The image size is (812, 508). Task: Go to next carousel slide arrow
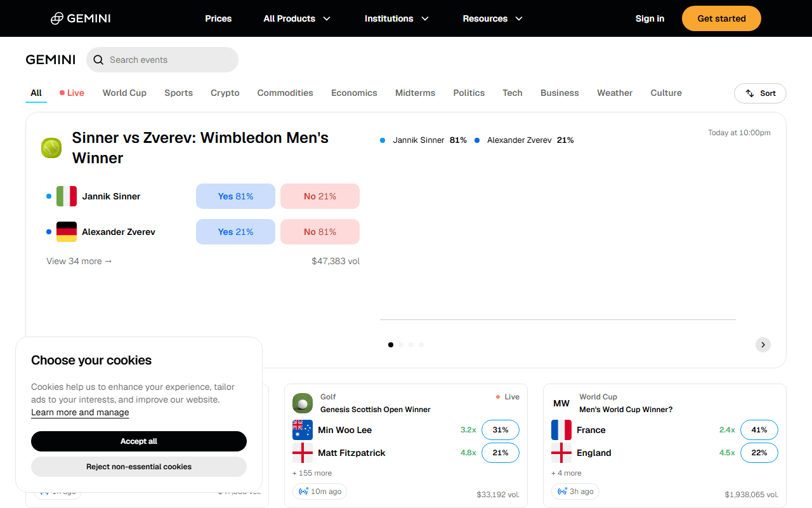click(763, 345)
